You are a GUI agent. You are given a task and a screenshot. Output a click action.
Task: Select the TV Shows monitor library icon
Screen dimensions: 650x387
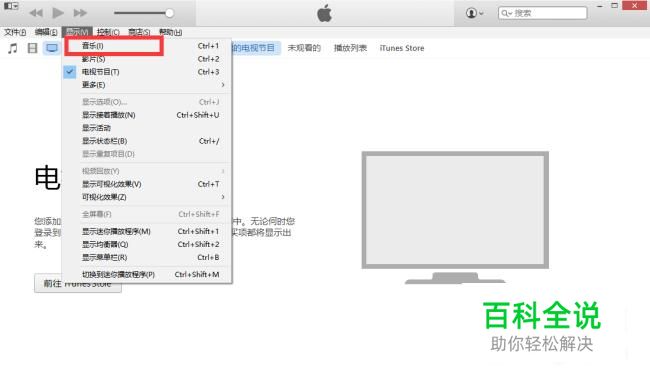pyautogui.click(x=52, y=48)
